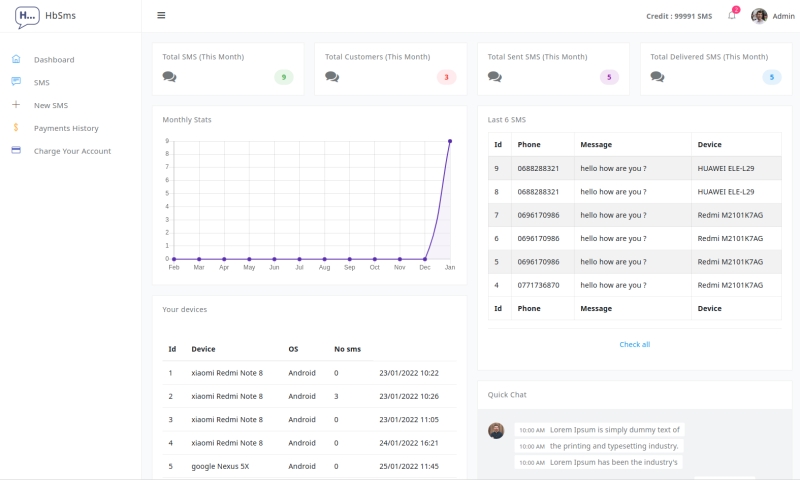The image size is (800, 480).
Task: Sort Last 6 SMS by Phone column
Action: [529, 144]
